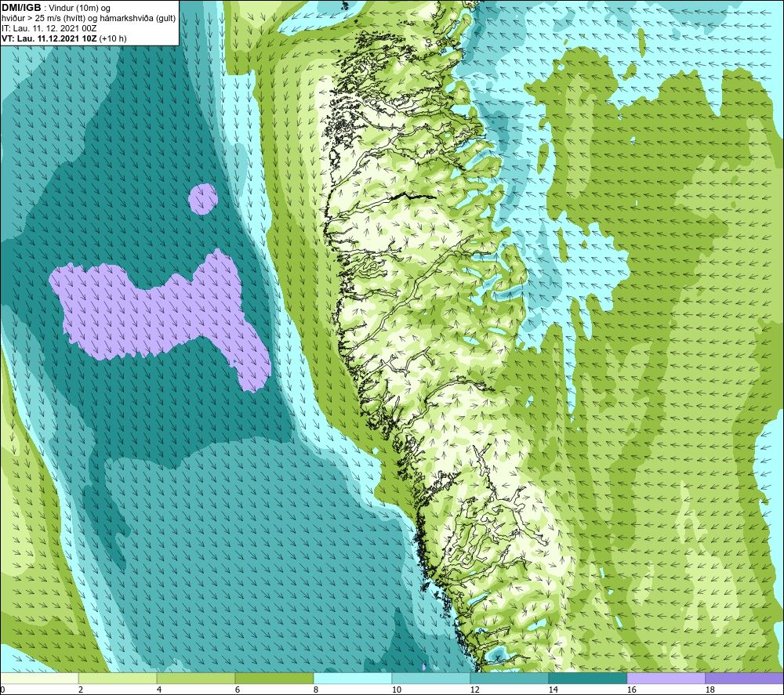Click the "VT: Lau. 11.12.2021 10Z" line
The width and height of the screenshot is (784, 695).
[49, 38]
